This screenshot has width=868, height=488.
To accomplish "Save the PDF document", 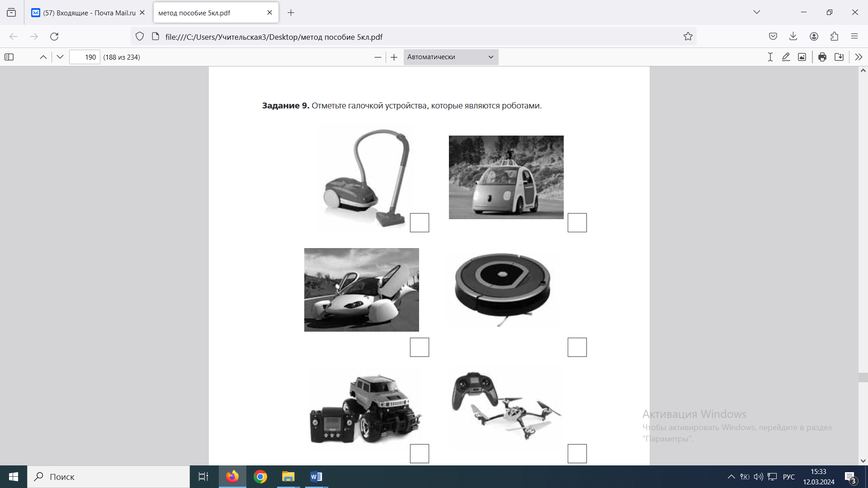I will coord(839,57).
